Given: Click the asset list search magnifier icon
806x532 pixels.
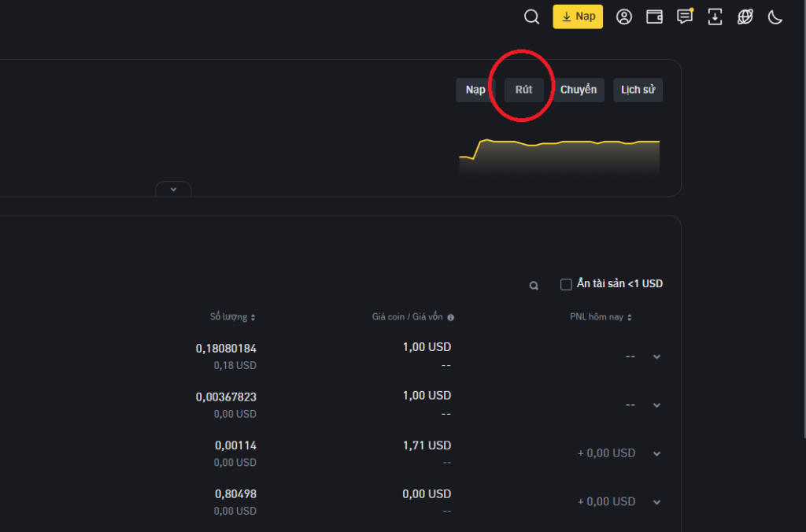Looking at the screenshot, I should [x=534, y=286].
